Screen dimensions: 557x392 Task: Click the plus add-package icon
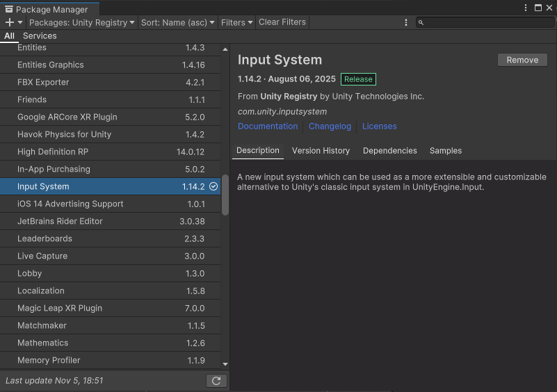tap(10, 22)
